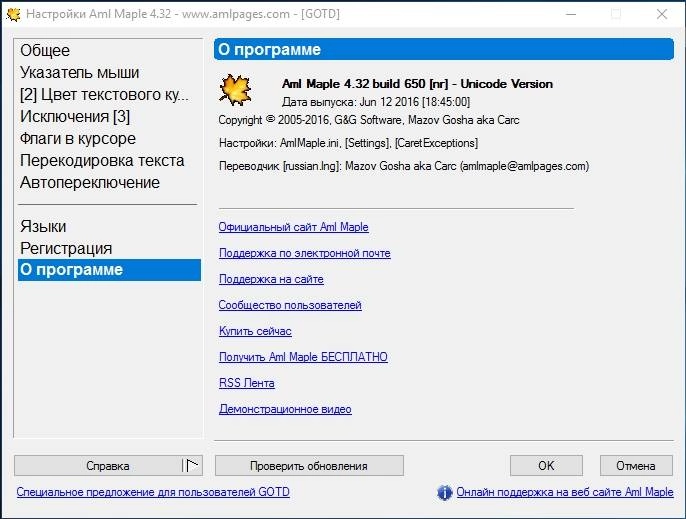The image size is (686, 519).
Task: Open the Демонстрационное видео link
Action: tap(285, 409)
